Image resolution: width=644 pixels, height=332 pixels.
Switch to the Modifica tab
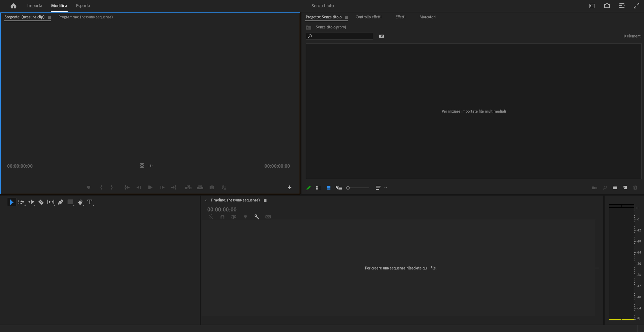click(59, 6)
